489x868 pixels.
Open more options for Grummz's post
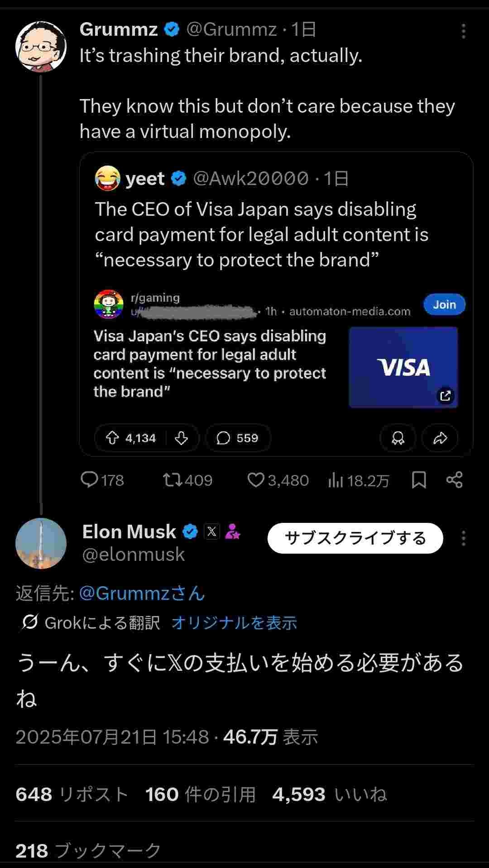pyautogui.click(x=463, y=31)
